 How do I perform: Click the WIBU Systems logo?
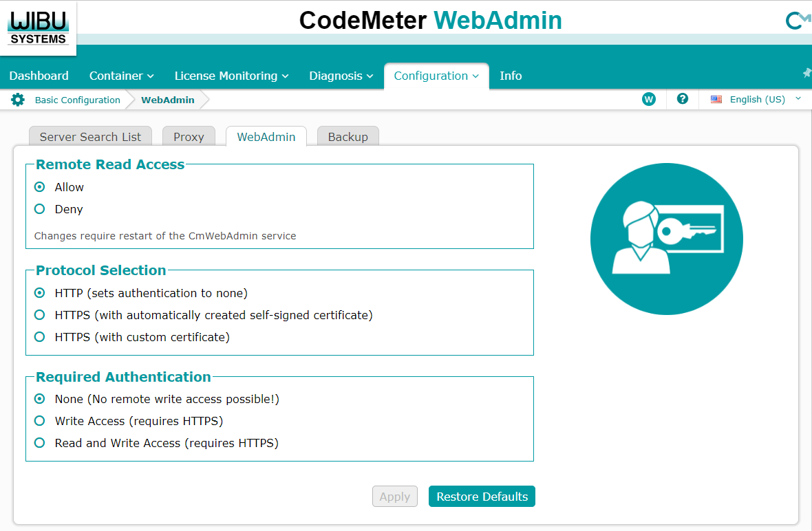pos(38,27)
